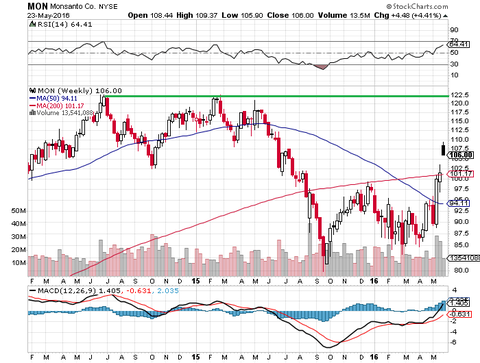Viewport: 480px width, 363px height.
Task: Click the Open 108.44 value
Action: point(150,15)
